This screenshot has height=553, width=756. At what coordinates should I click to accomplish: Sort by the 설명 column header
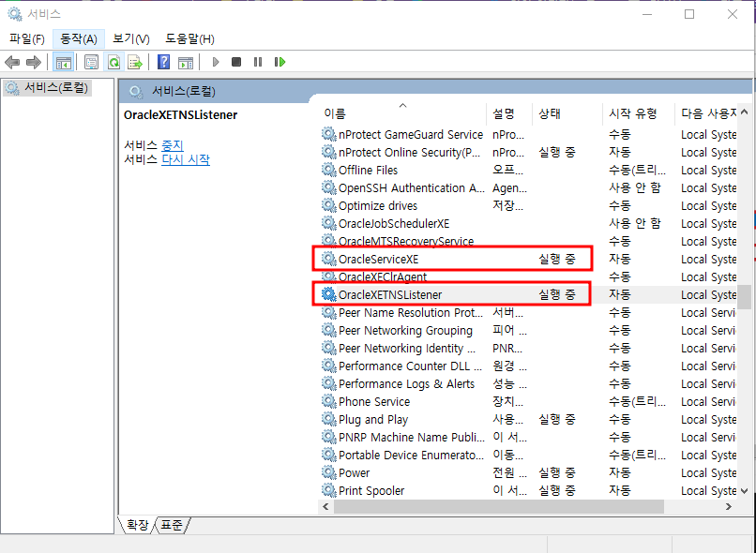click(509, 113)
